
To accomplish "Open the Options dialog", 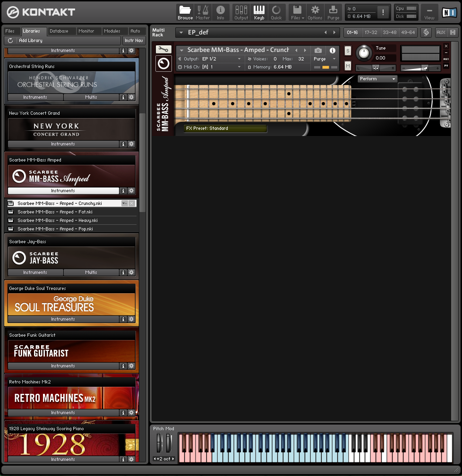I will [x=315, y=12].
